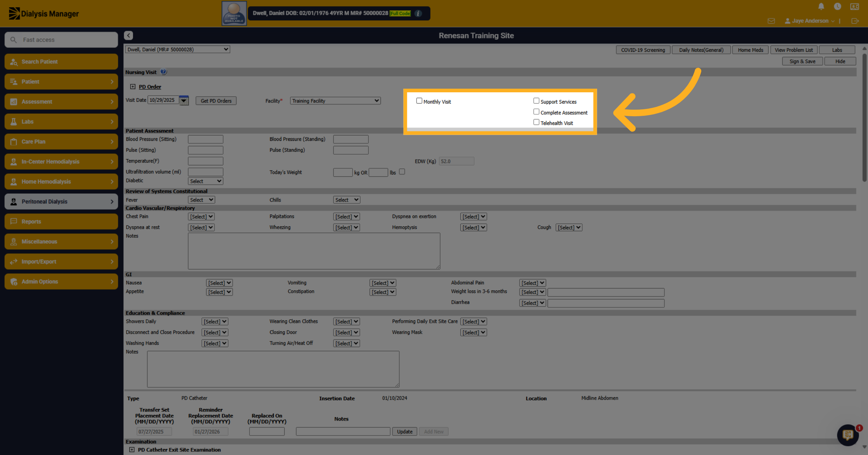Open notifications bell icon
The width and height of the screenshot is (868, 455).
821,7
